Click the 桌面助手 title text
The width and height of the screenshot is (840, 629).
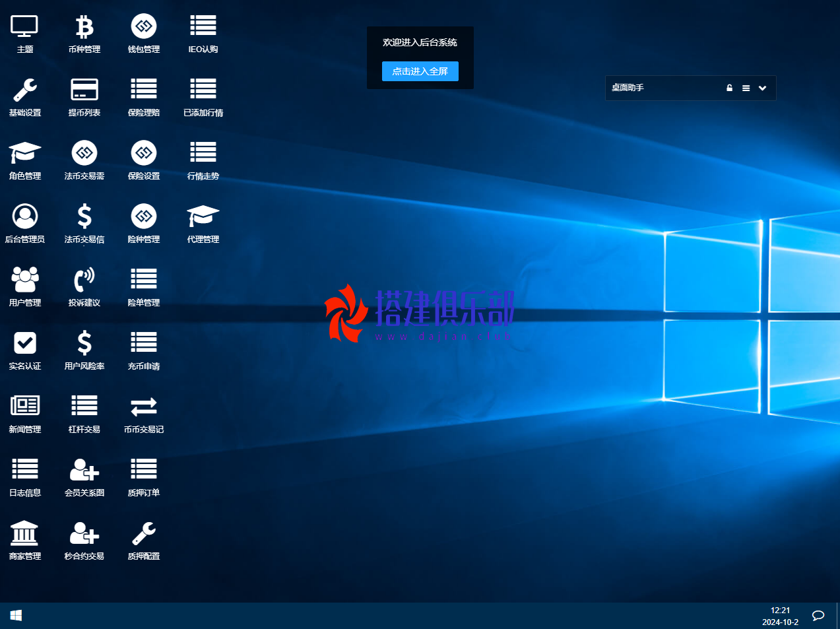[x=628, y=88]
